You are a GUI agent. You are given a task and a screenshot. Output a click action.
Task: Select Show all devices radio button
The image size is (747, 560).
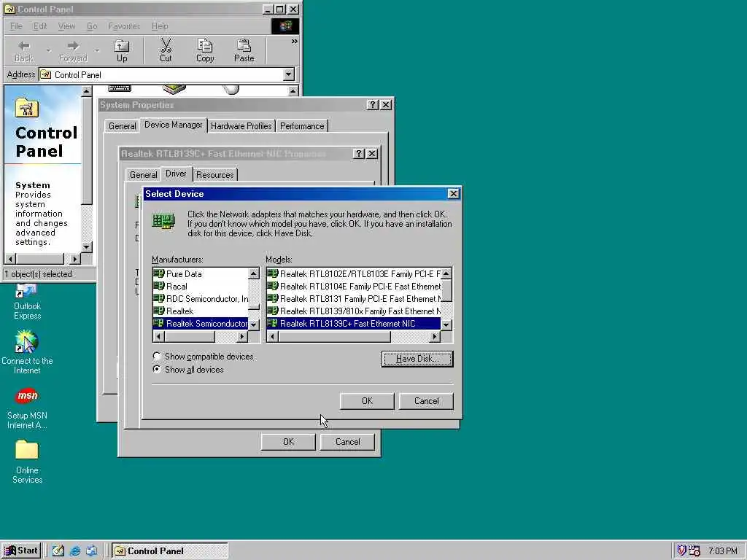[x=157, y=369]
